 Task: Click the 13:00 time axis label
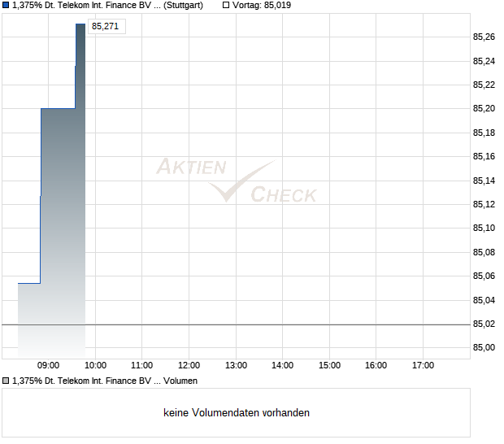[236, 366]
